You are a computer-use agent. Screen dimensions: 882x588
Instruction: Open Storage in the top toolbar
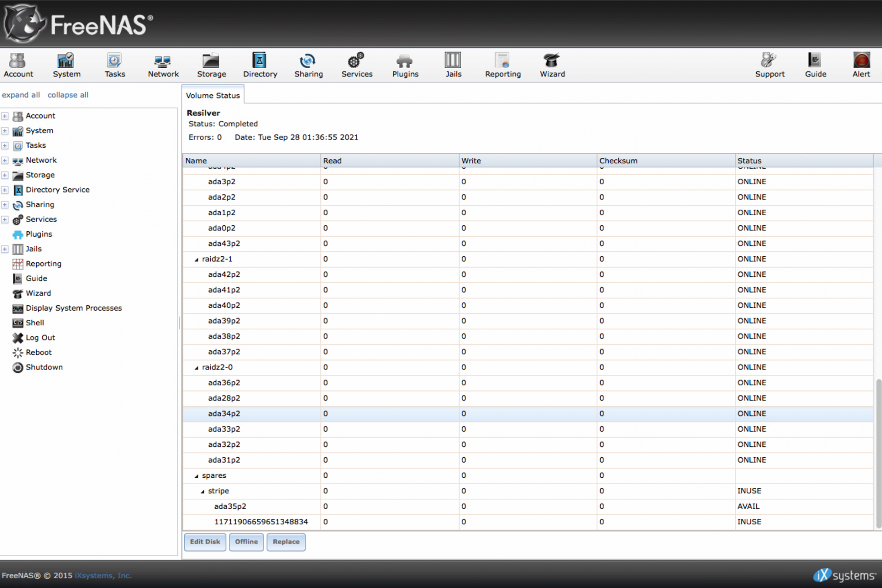[211, 65]
